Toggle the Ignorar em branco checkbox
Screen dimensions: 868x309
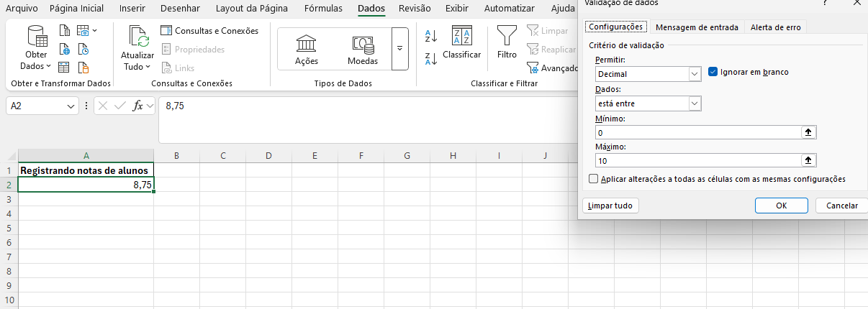coord(713,72)
